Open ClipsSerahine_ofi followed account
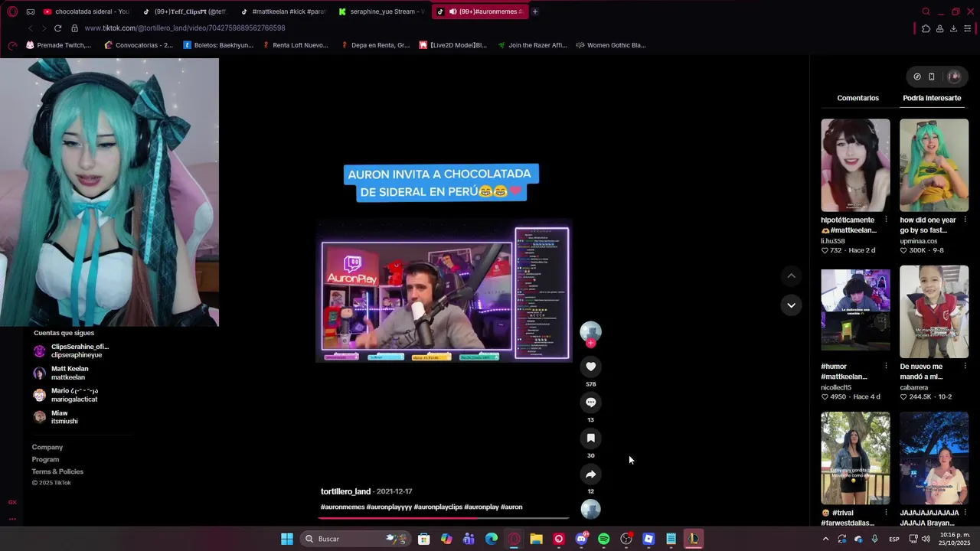Image resolution: width=980 pixels, height=551 pixels. click(x=71, y=351)
